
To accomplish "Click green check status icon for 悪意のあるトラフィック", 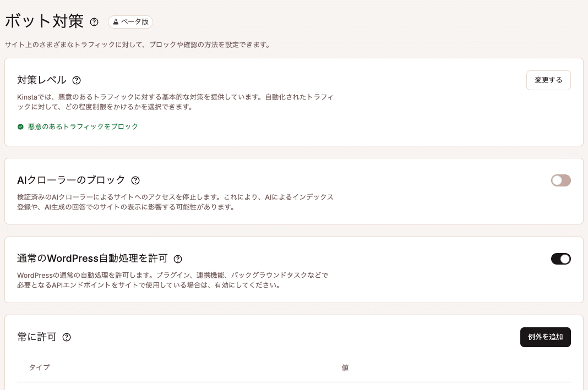I will click(20, 127).
